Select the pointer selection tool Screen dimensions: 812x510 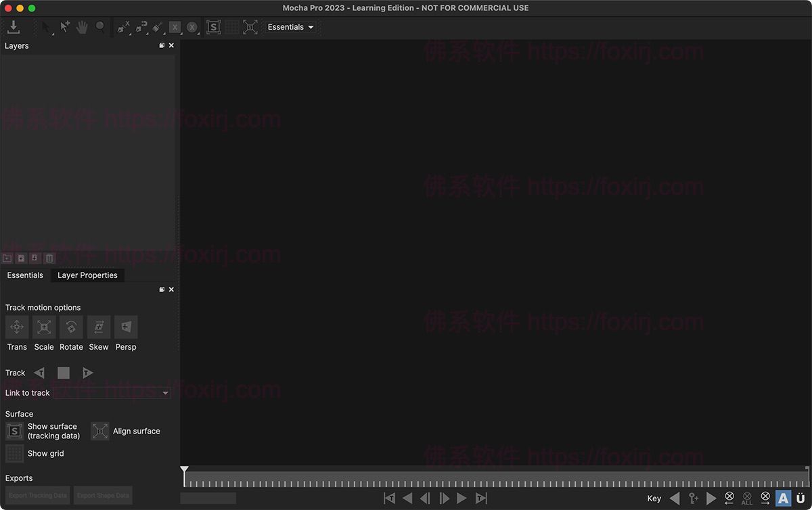tap(43, 26)
